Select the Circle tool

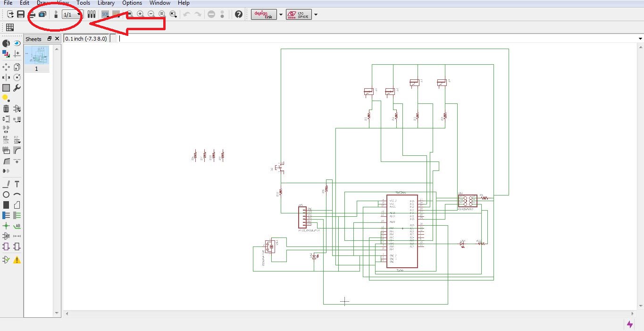[x=6, y=195]
